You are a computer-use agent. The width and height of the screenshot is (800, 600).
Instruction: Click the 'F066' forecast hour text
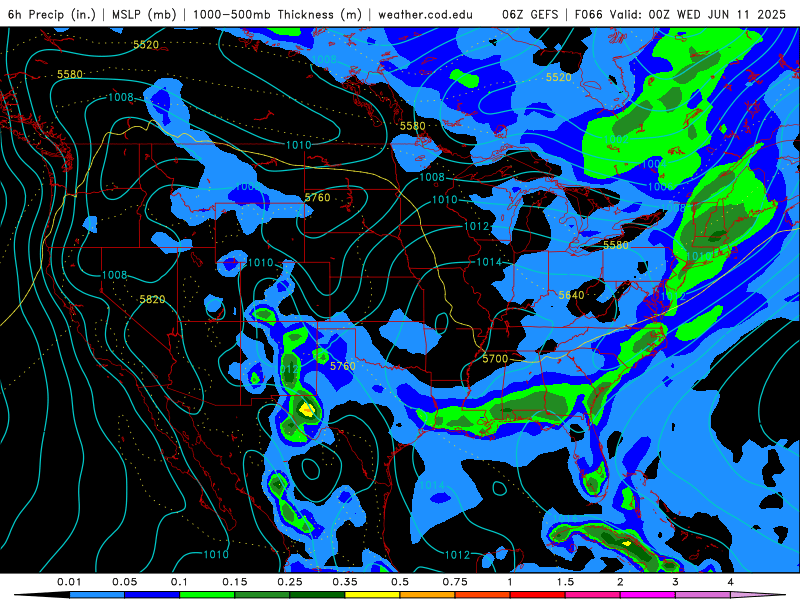point(589,14)
